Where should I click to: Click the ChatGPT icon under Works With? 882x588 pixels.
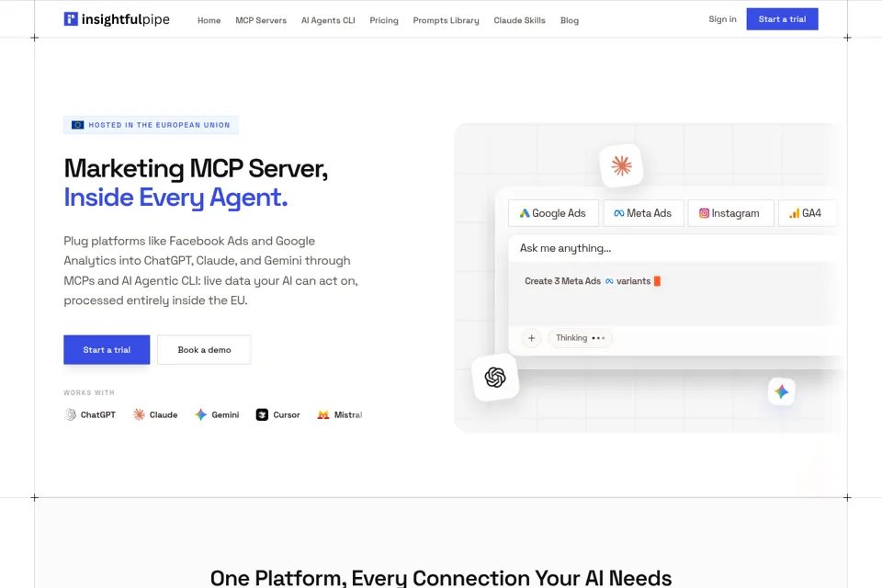71,414
